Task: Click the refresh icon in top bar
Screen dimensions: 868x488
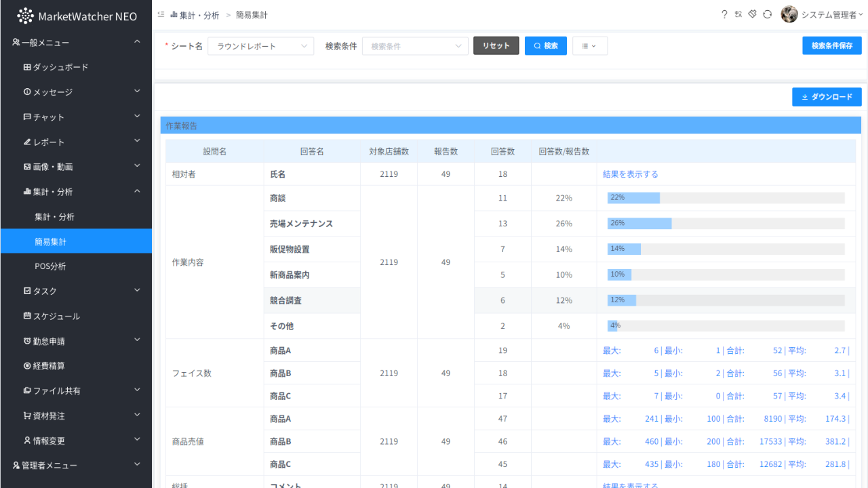Action: [768, 14]
